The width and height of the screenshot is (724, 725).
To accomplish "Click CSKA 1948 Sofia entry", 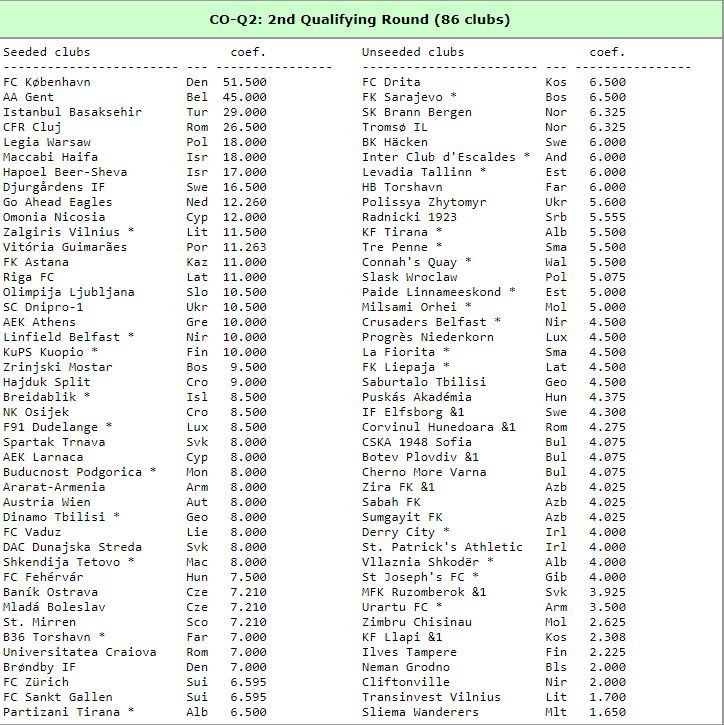I will 417,442.
